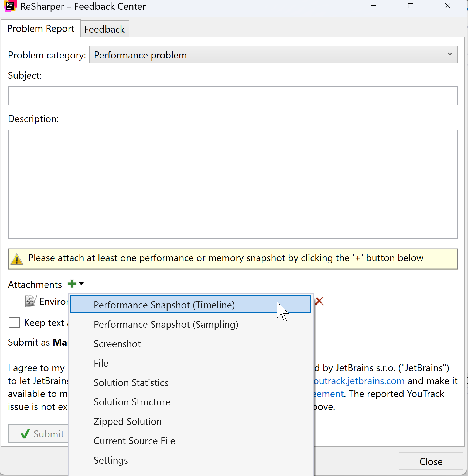Choose Solution Statistics from the attachment menu

pyautogui.click(x=131, y=382)
